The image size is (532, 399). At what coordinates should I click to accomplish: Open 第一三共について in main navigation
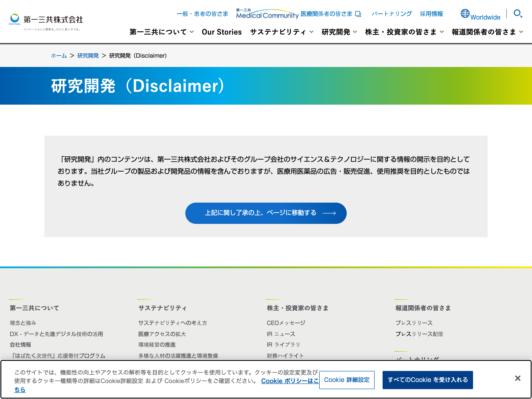pyautogui.click(x=158, y=32)
